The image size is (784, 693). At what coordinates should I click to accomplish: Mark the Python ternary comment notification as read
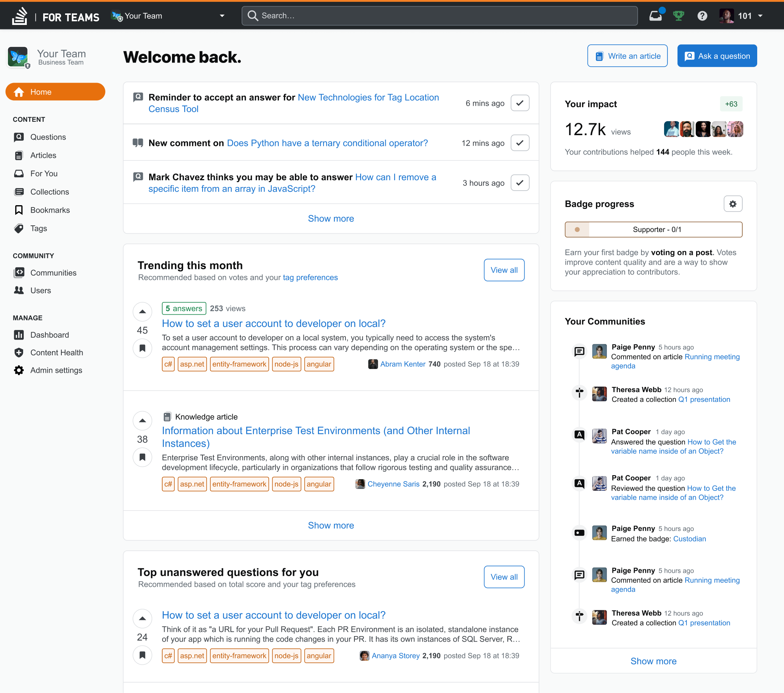[x=520, y=143]
